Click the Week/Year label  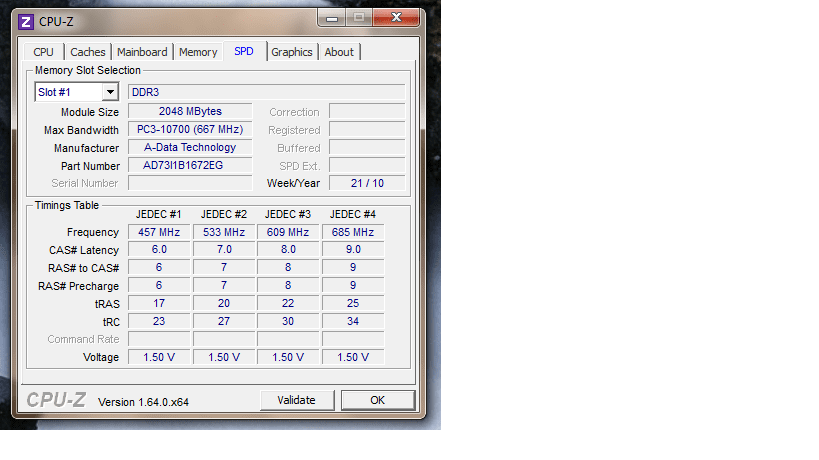tap(293, 183)
